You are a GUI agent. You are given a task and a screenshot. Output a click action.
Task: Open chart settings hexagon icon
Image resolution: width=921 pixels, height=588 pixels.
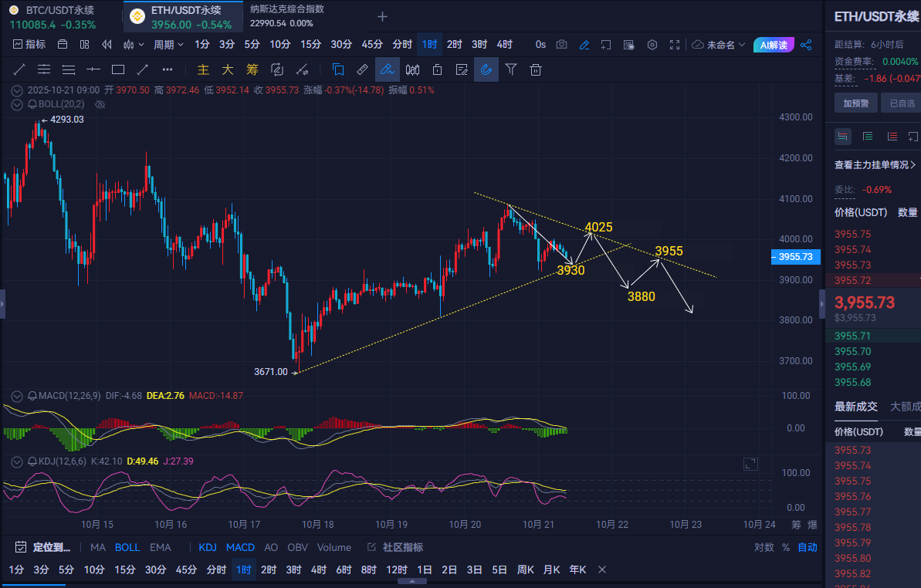(652, 45)
